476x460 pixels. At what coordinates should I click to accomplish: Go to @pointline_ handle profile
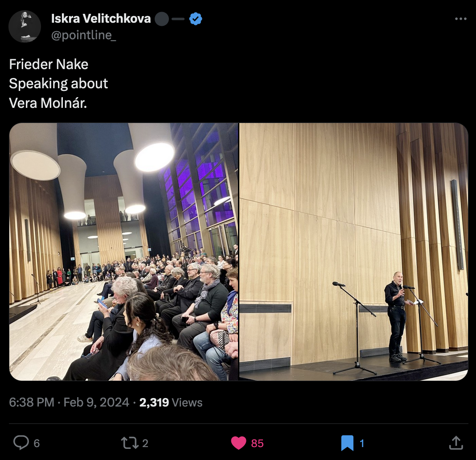(83, 36)
